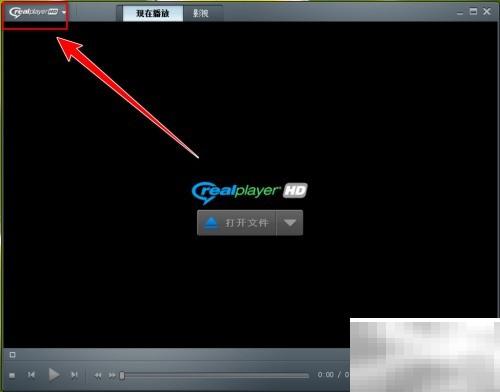This screenshot has height=392, width=500.
Task: Click the 打开文件 button
Action: click(236, 223)
